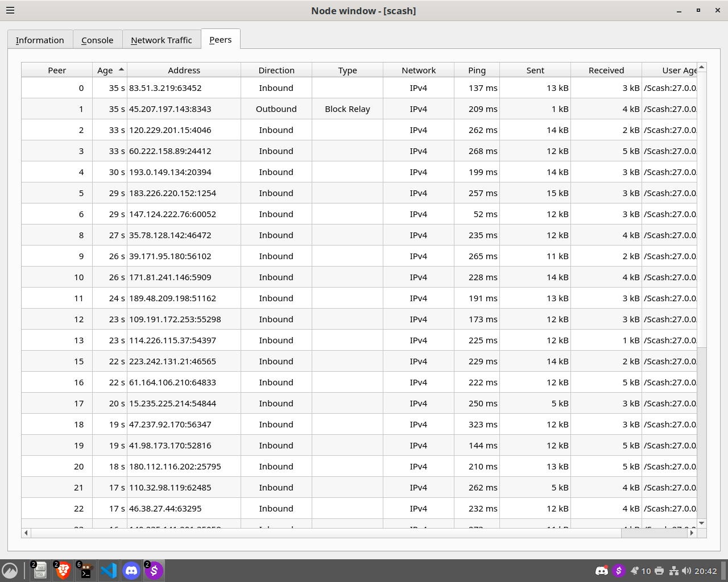Click the Direction column header
The width and height of the screenshot is (728, 582).
click(x=276, y=70)
